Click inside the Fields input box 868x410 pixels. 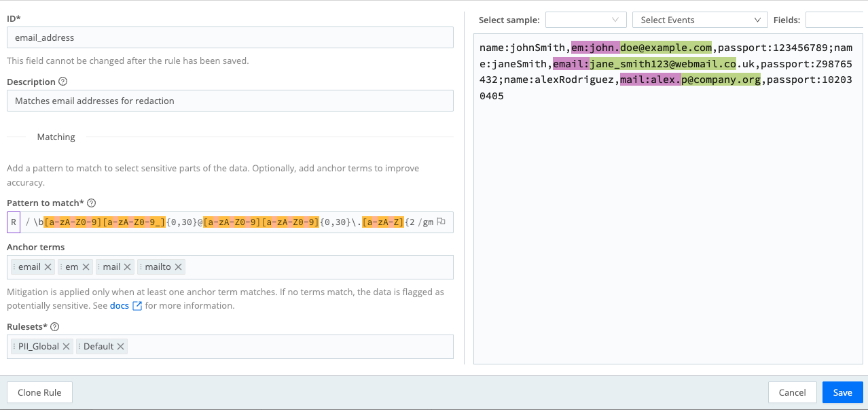tap(837, 19)
